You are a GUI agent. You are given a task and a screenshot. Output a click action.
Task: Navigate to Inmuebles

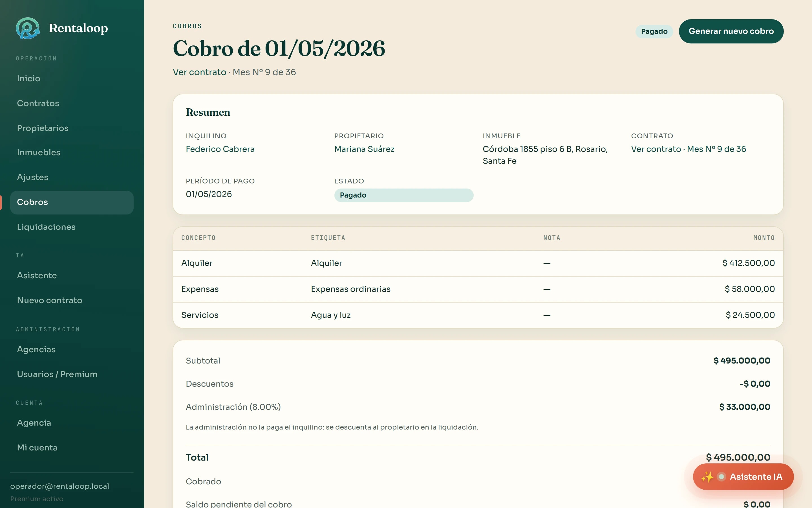pos(72,152)
